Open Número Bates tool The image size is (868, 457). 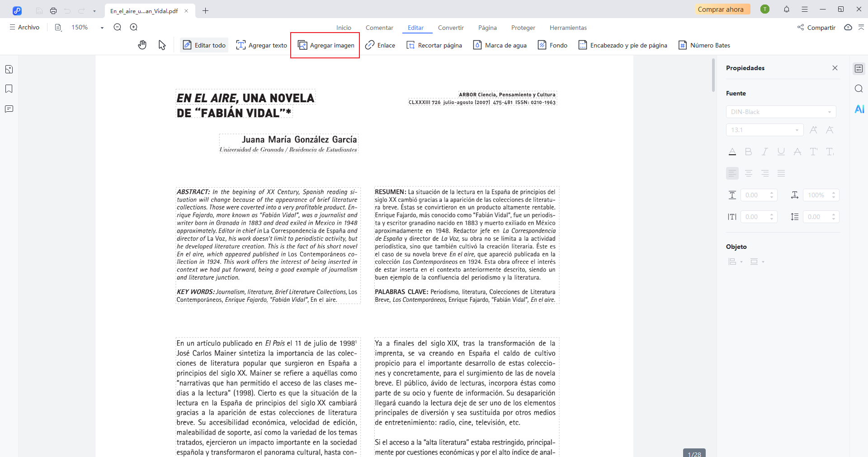704,45
